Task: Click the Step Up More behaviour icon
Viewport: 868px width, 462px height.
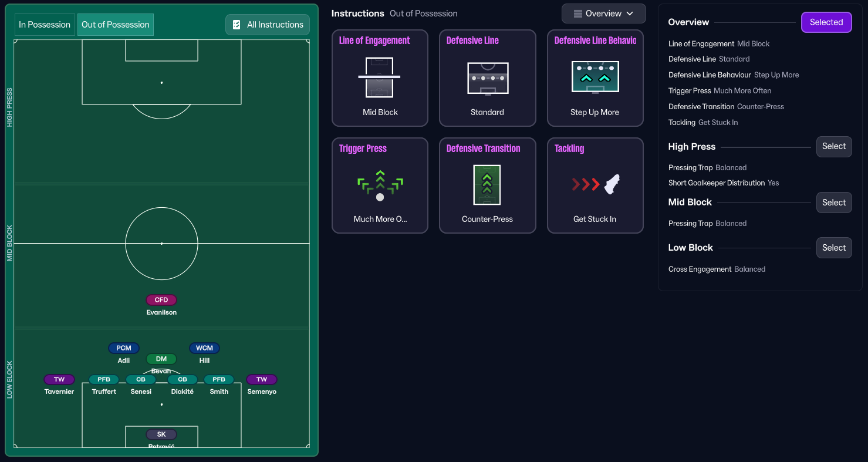Action: [595, 77]
